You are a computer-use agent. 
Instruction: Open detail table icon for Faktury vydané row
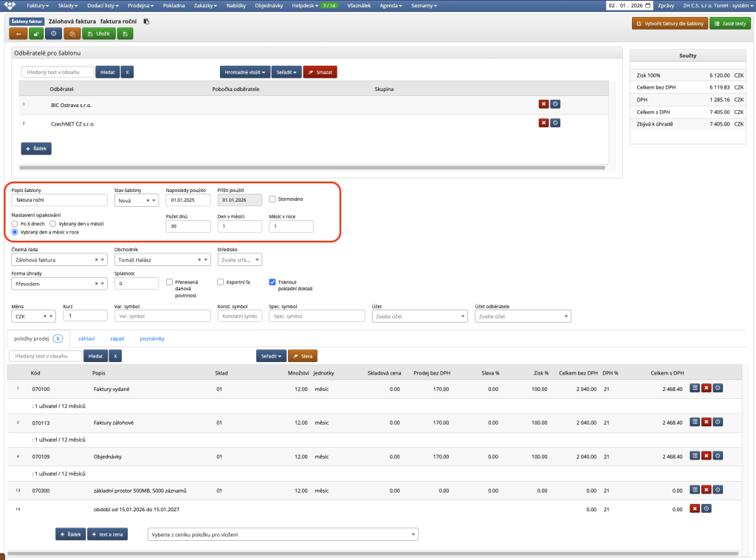pyautogui.click(x=695, y=388)
